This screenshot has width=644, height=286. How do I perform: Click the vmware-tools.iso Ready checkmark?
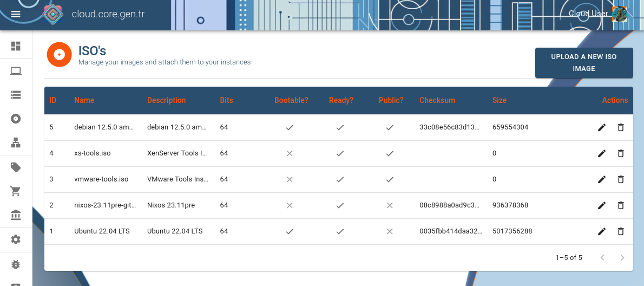point(340,179)
